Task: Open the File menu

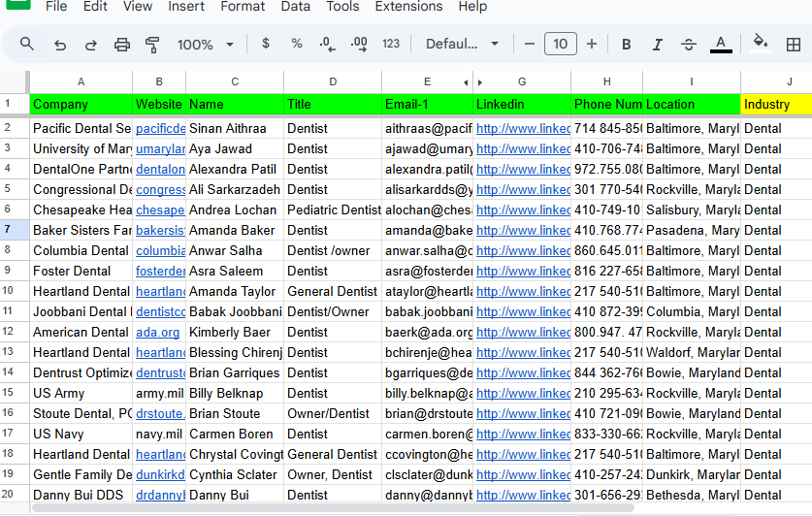Action: [x=56, y=7]
